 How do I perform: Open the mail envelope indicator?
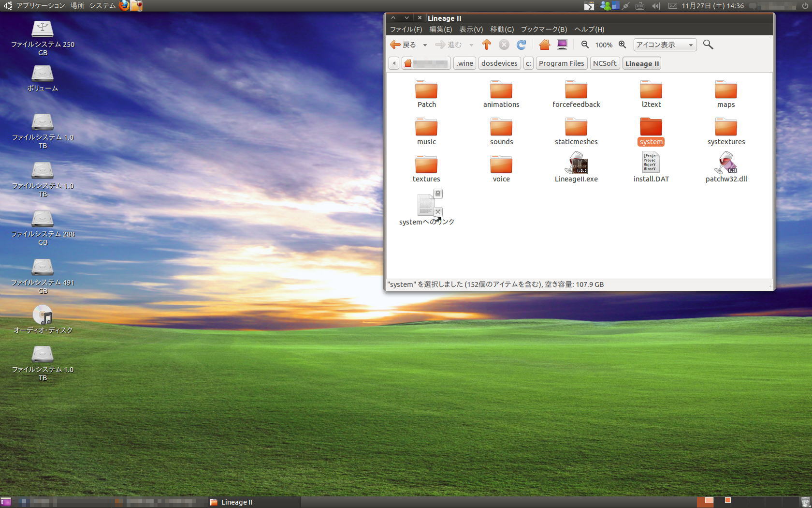pyautogui.click(x=672, y=6)
